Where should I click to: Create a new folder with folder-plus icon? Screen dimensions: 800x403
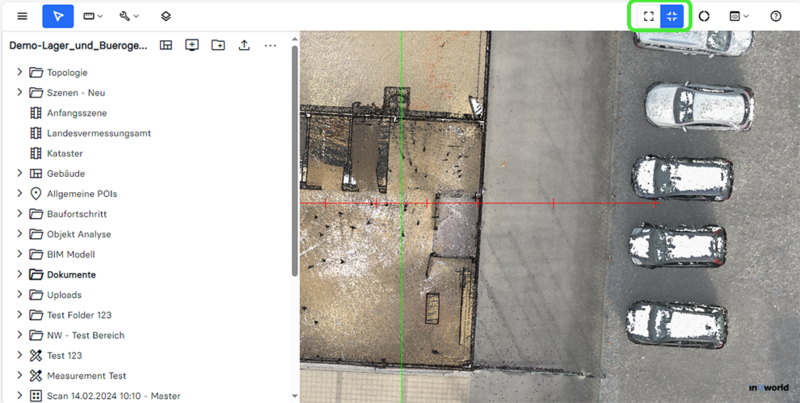[218, 45]
